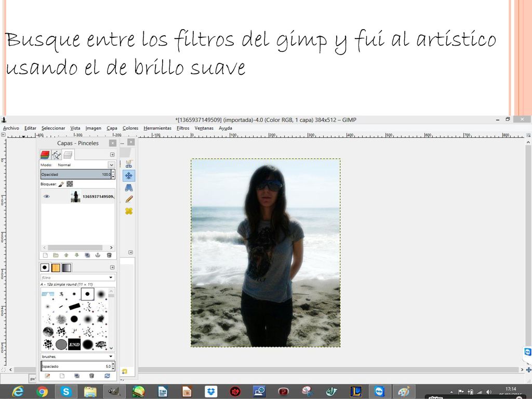532x399 pixels.
Task: Increase the Opacidad value stepper
Action: (113, 172)
